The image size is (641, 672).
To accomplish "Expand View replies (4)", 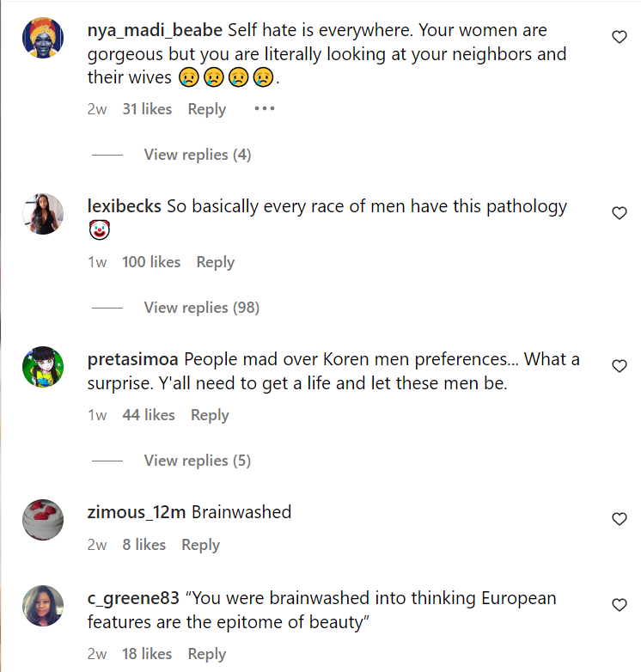I will 197,155.
